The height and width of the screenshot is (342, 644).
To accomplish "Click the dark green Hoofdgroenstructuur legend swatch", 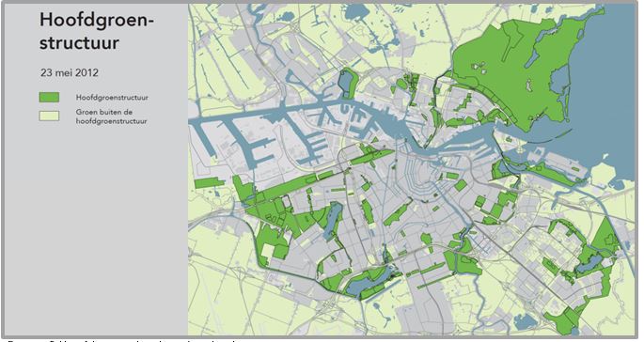I will click(x=49, y=97).
